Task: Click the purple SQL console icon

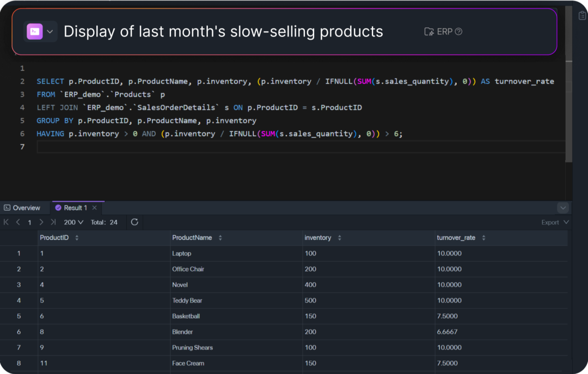Action: point(34,32)
